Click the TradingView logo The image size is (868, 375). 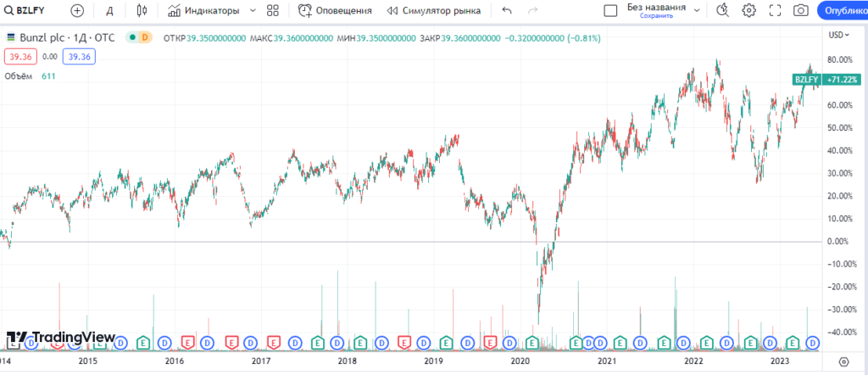pos(61,338)
